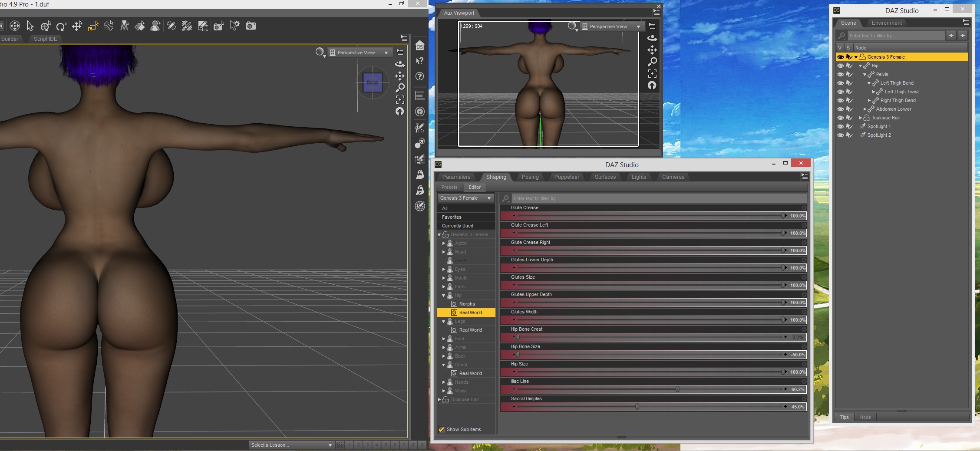Click the zoom magnifier in Aux Viewport
980x451 pixels.
[652, 62]
